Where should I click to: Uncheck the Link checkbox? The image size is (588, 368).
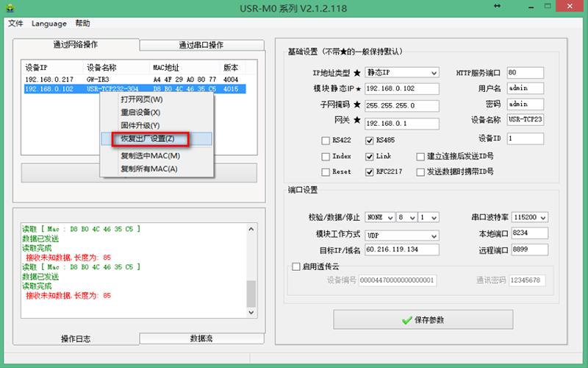(x=370, y=156)
